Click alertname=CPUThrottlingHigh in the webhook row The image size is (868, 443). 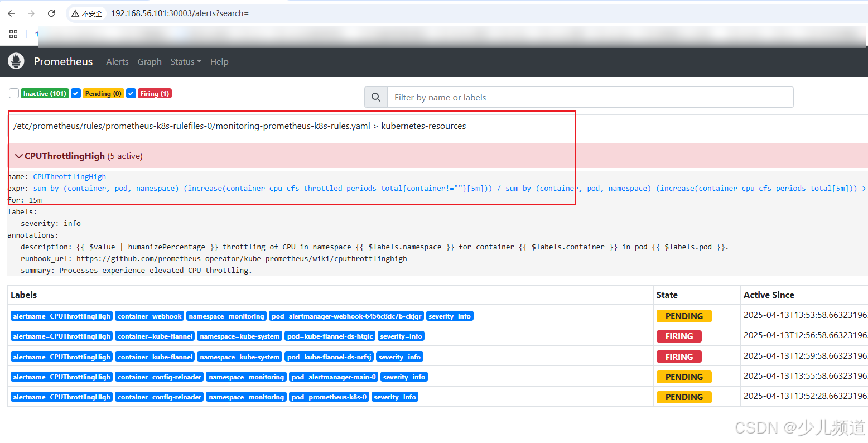coord(61,316)
